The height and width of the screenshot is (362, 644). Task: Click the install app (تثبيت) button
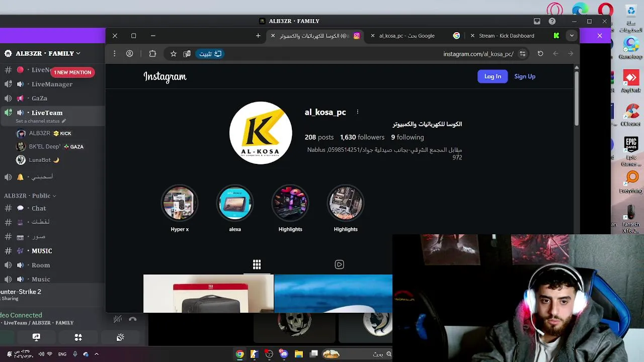pyautogui.click(x=210, y=54)
